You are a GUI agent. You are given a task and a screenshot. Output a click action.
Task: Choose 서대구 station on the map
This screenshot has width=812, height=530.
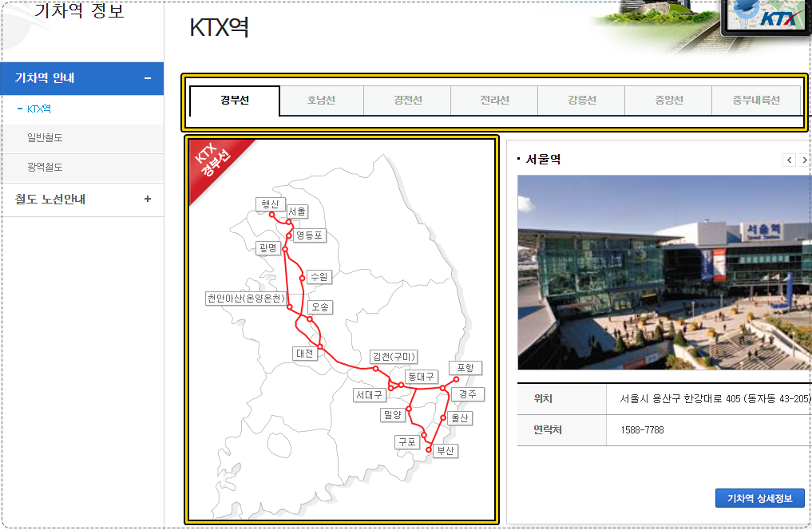click(369, 395)
